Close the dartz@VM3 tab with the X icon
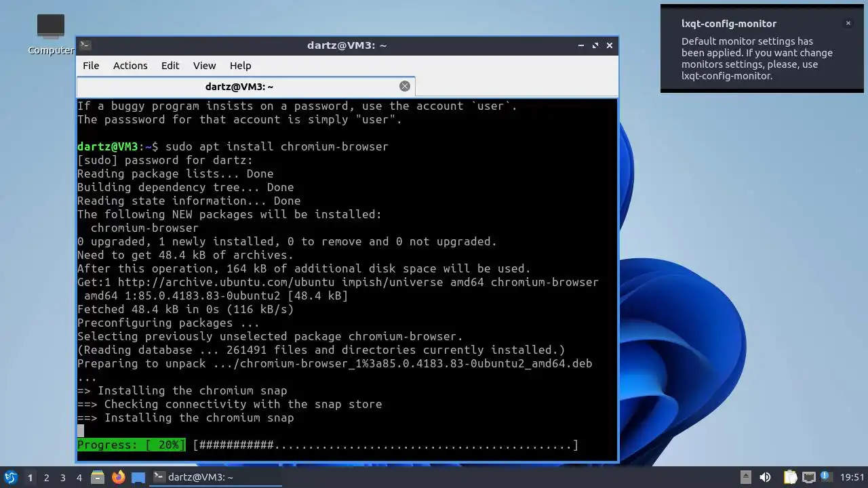This screenshot has height=488, width=868. coord(405,86)
